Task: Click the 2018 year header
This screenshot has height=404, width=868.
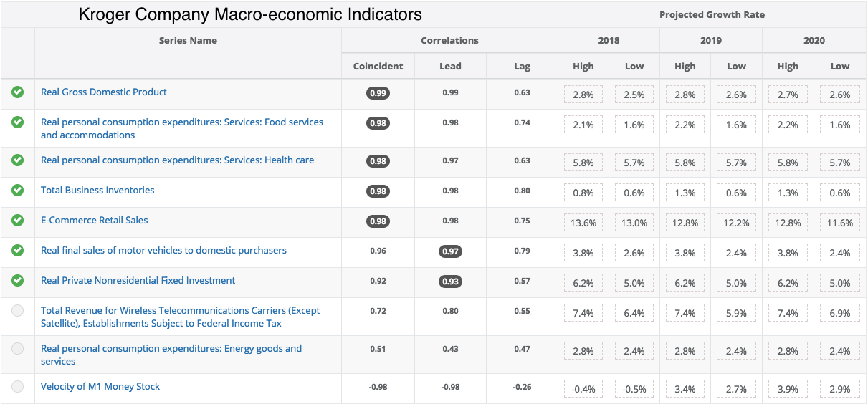Action: tap(609, 40)
